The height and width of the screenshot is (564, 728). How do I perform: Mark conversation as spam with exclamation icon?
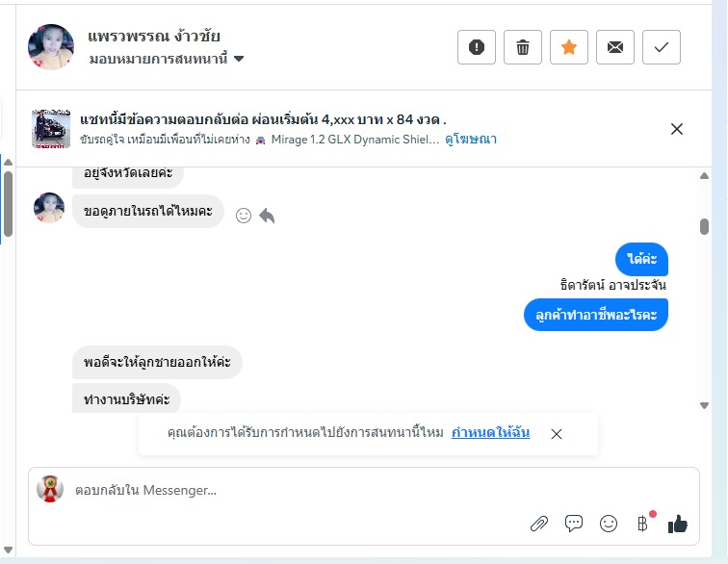click(477, 47)
